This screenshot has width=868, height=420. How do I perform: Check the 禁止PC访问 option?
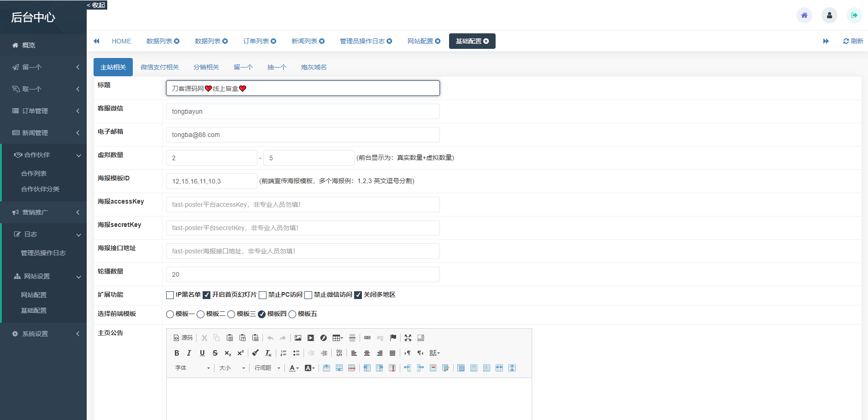262,295
